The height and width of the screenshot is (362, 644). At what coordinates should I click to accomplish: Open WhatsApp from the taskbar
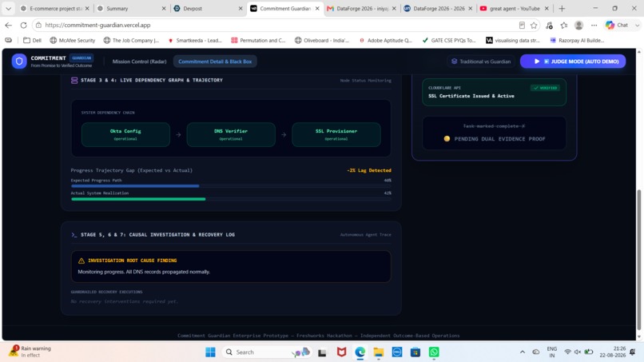tap(434, 352)
